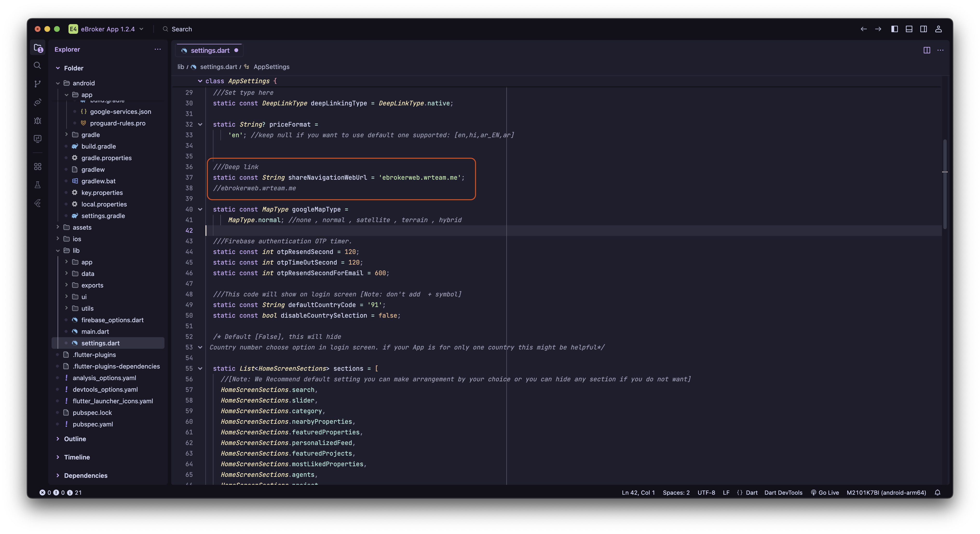Image resolution: width=980 pixels, height=534 pixels.
Task: Open google-services.json file
Action: pos(120,111)
